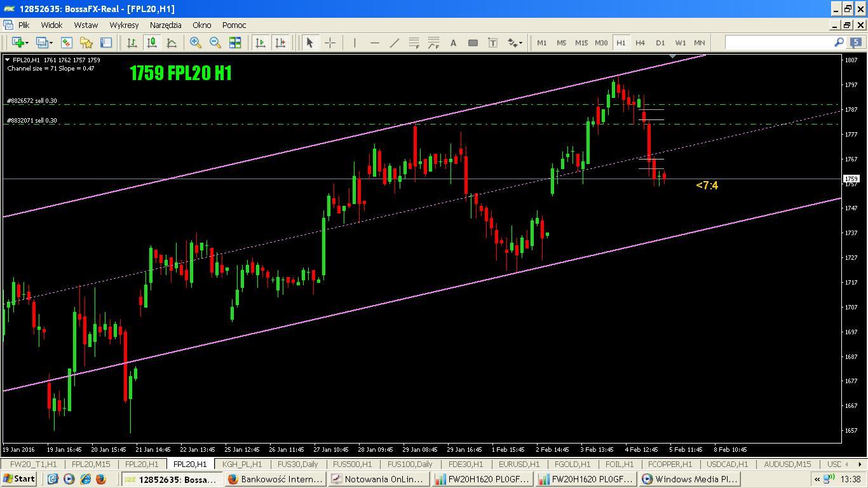868x488 pixels.
Task: Open the Okno menu
Action: (x=201, y=25)
